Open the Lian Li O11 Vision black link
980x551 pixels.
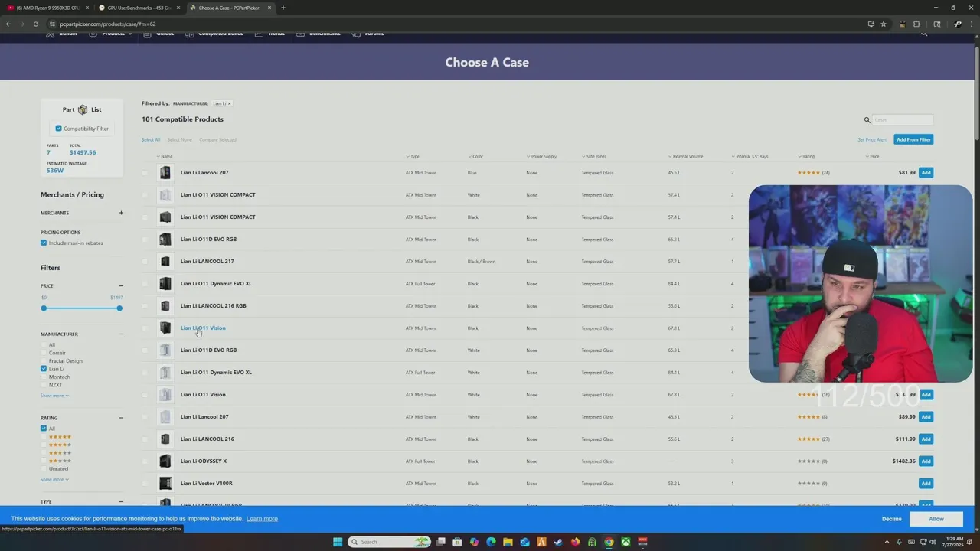[x=203, y=328]
